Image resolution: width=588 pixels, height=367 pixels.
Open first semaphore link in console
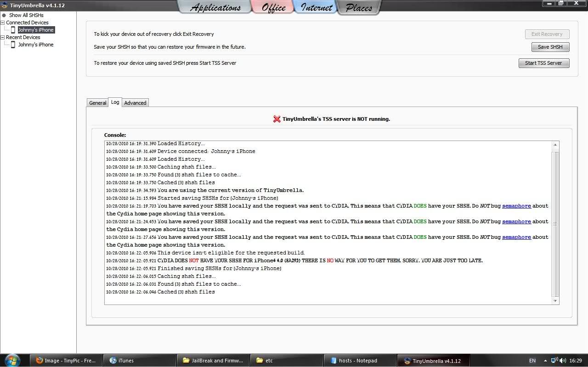[516, 206]
